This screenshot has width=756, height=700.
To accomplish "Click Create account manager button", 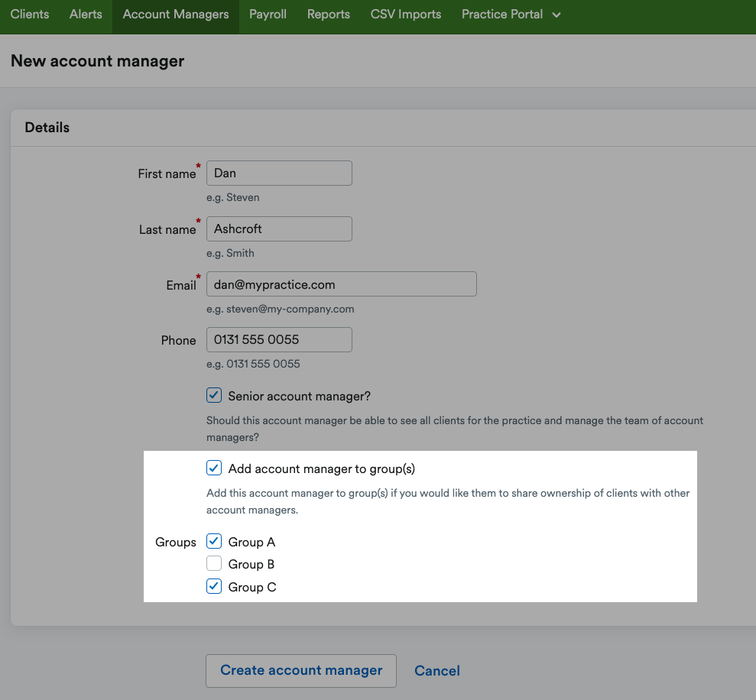I will pos(301,671).
